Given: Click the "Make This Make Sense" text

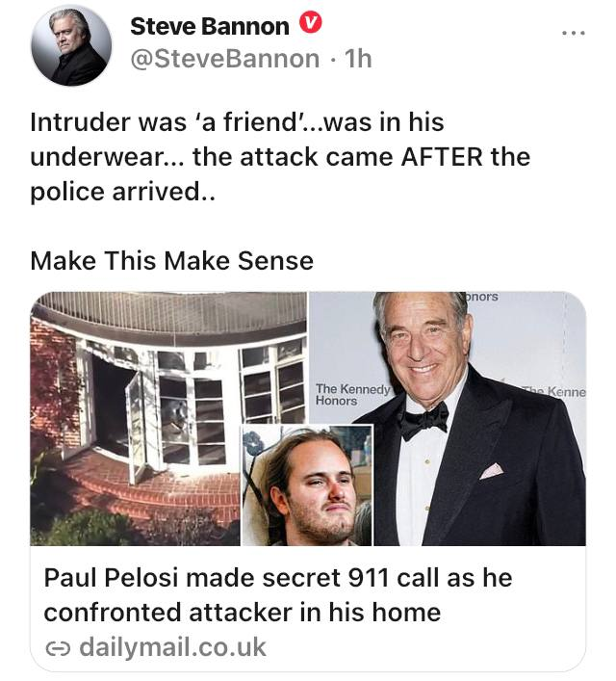Looking at the screenshot, I should (171, 260).
